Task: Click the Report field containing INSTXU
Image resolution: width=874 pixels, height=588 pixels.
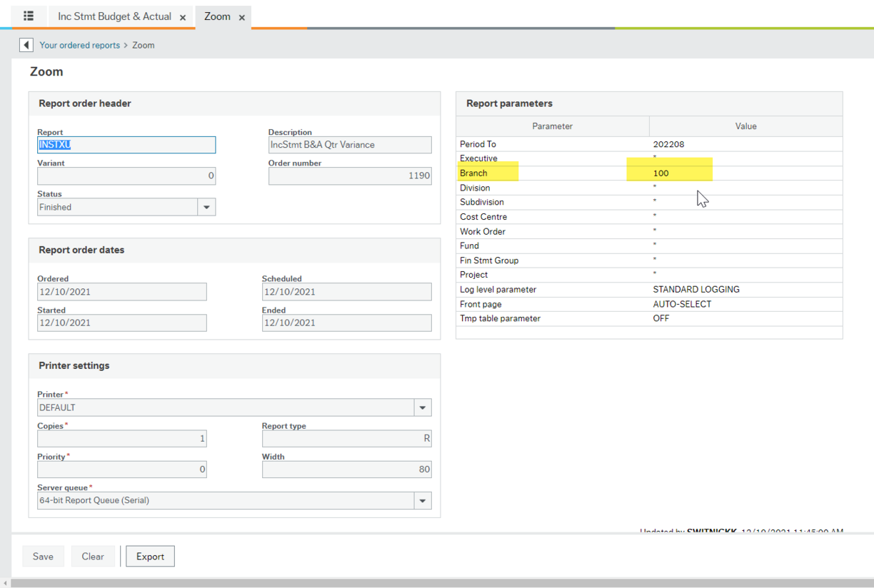Action: click(x=126, y=144)
